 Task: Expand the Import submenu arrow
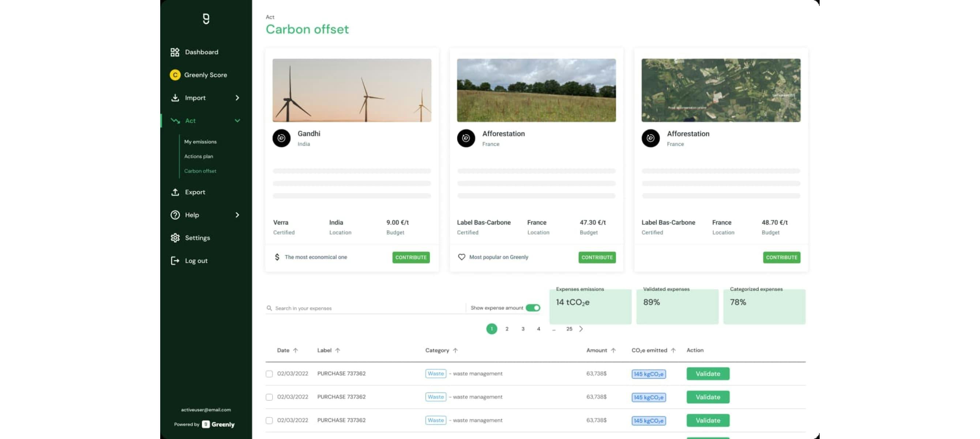coord(238,98)
